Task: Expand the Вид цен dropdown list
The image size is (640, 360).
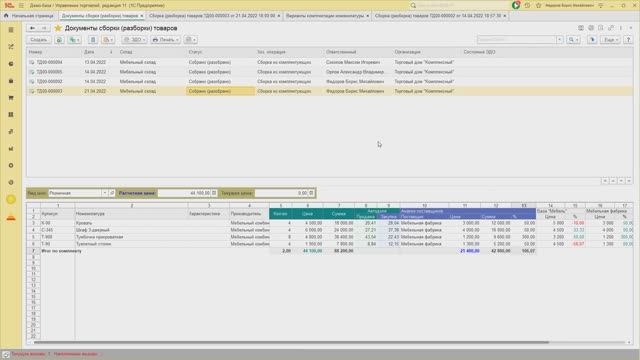Action: tap(104, 193)
